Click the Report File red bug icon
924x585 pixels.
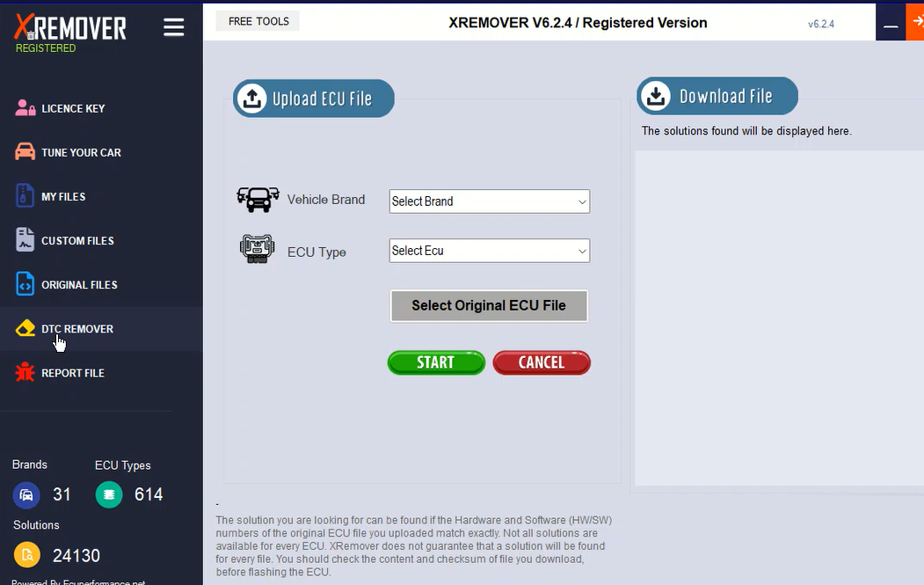25,372
